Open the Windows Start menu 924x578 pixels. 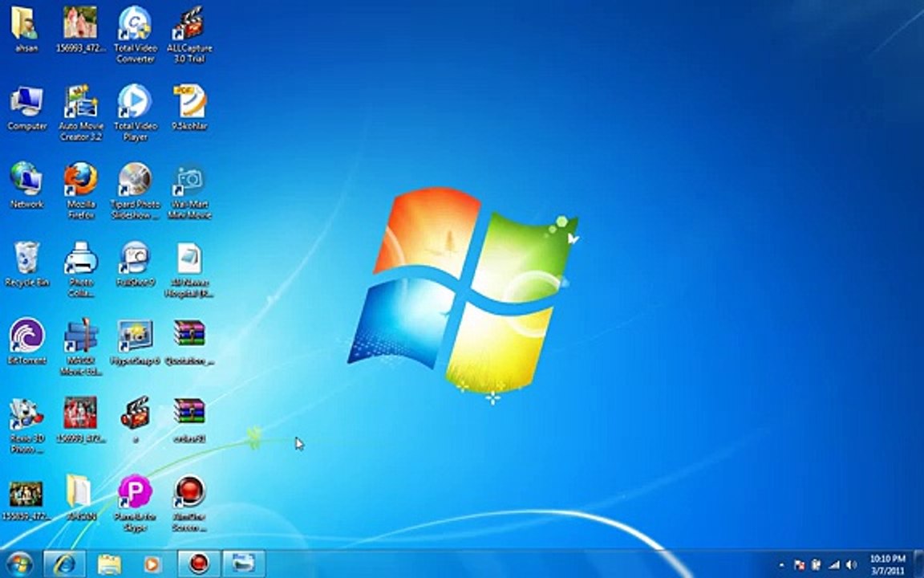[19, 564]
